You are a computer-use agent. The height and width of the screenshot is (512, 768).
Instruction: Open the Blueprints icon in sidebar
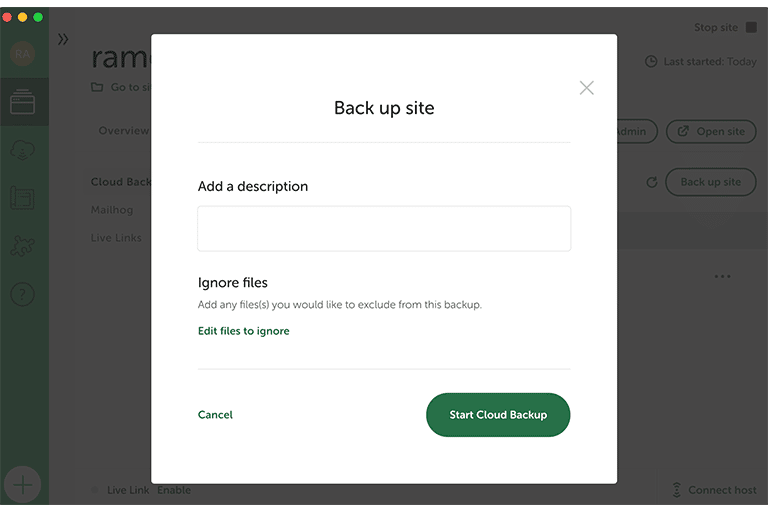(x=23, y=198)
